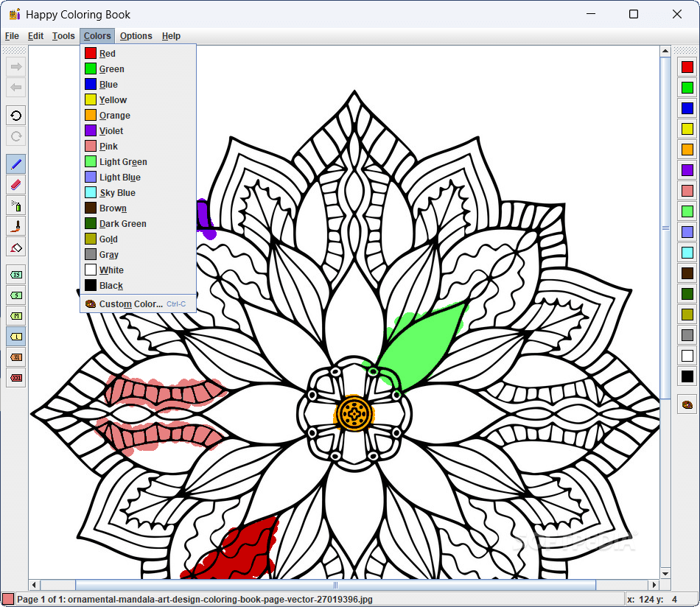Screen dimensions: 700x607
Task: Click the Redo icon in left toolbar
Action: click(x=16, y=136)
